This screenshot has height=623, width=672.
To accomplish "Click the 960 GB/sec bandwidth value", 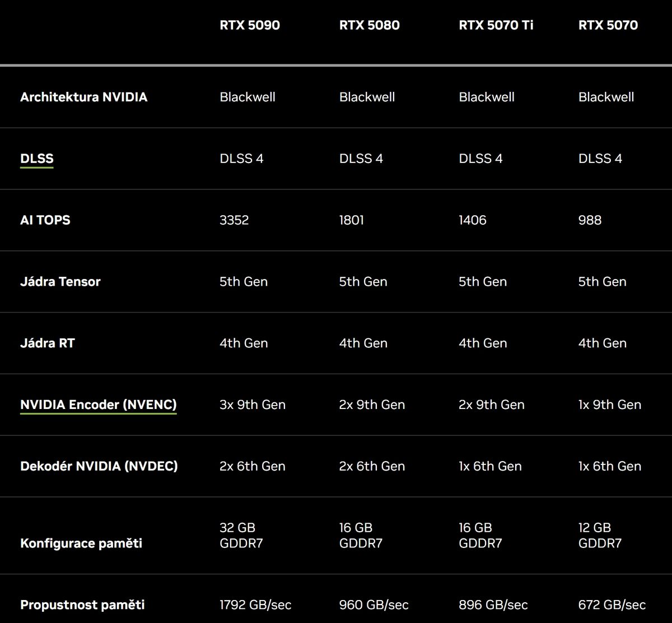I will 374,605.
